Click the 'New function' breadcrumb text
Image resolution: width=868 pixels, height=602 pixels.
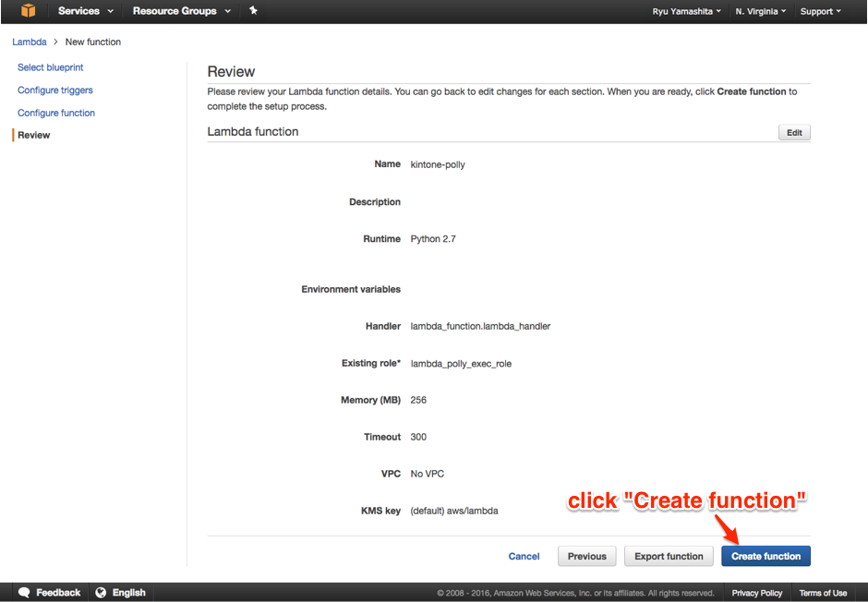click(x=93, y=42)
